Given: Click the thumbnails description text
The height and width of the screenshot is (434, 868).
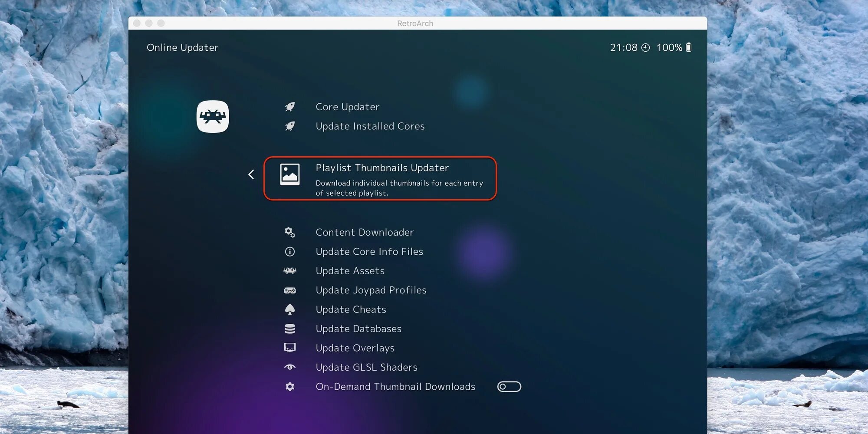Looking at the screenshot, I should pyautogui.click(x=399, y=188).
